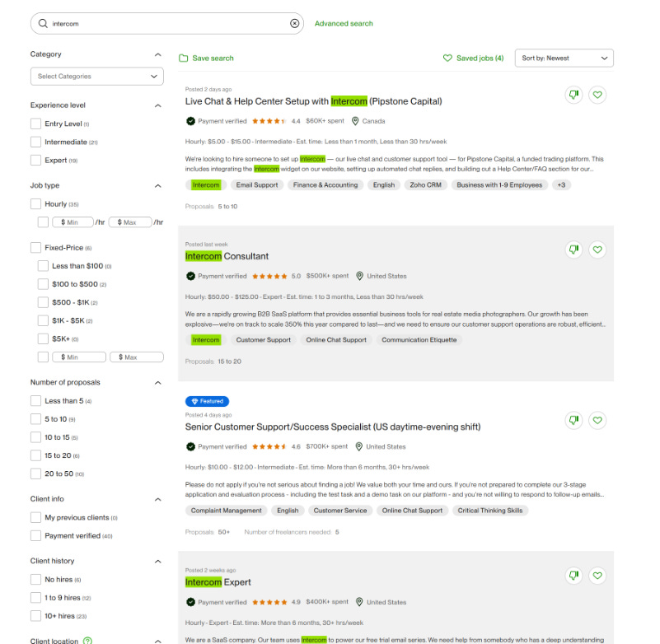Check the Entry Level checkbox
660x644 pixels.
point(35,124)
